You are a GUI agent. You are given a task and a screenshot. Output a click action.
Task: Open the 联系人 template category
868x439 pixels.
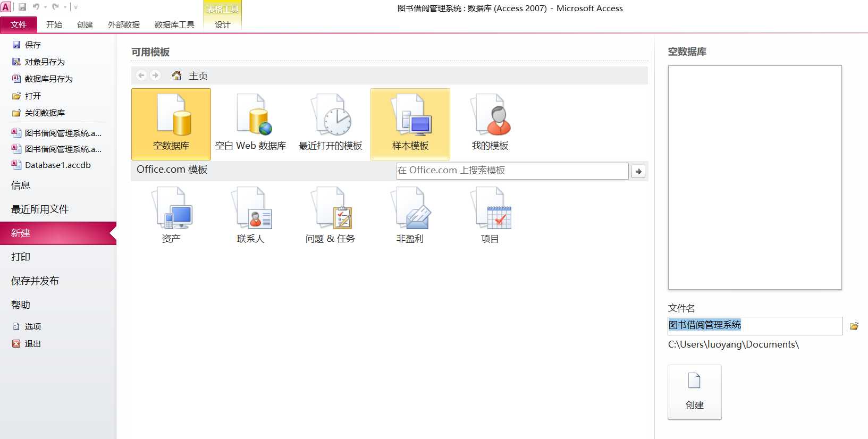coord(250,215)
